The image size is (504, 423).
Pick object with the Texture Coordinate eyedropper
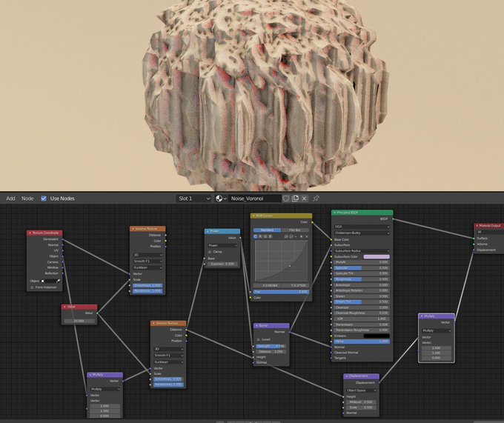coord(58,281)
